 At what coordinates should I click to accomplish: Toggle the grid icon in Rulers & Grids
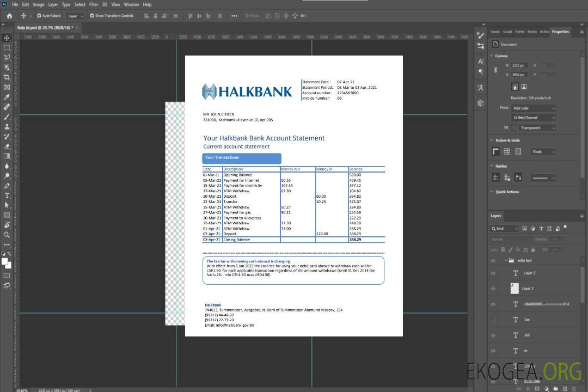507,151
